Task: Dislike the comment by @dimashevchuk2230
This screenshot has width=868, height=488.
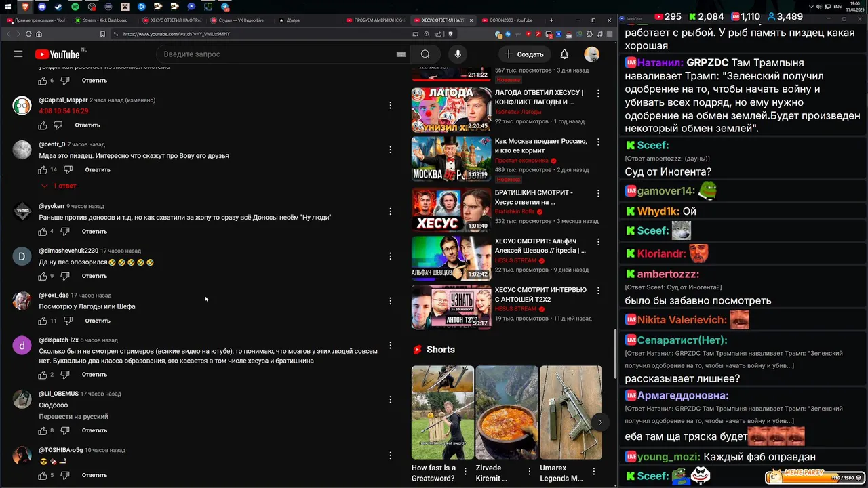Action: click(65, 276)
